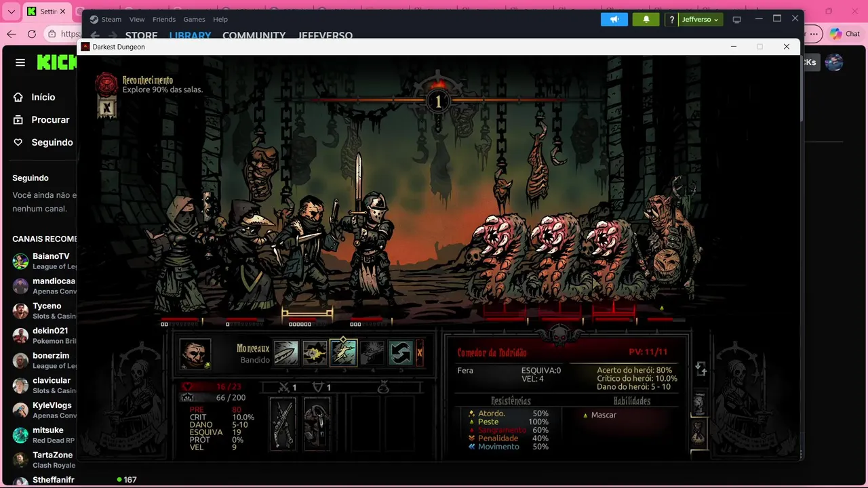Click the coin pouch icon above trinkets
The image size is (868, 488).
click(x=383, y=387)
